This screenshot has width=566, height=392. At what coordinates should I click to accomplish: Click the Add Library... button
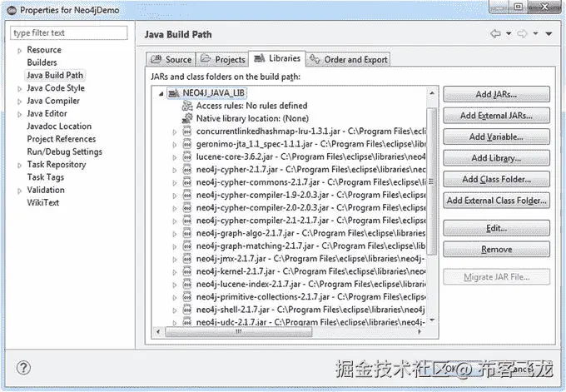496,158
